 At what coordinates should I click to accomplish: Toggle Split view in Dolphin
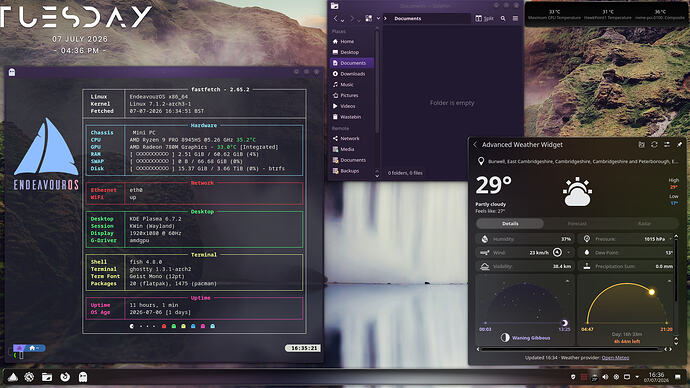tap(484, 18)
